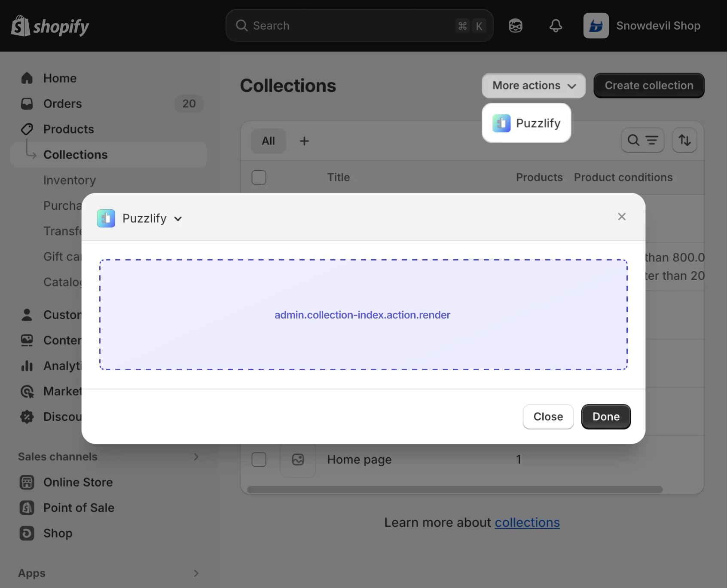This screenshot has height=588, width=727.
Task: Open the notifications bell
Action: point(556,26)
